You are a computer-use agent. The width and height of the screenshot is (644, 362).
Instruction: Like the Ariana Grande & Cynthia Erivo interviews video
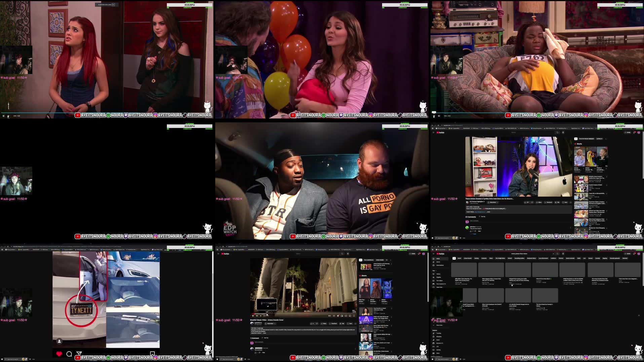coord(526,202)
